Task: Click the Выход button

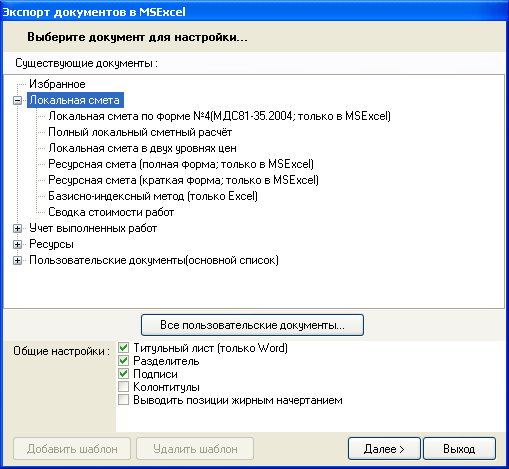Action: pos(459,449)
